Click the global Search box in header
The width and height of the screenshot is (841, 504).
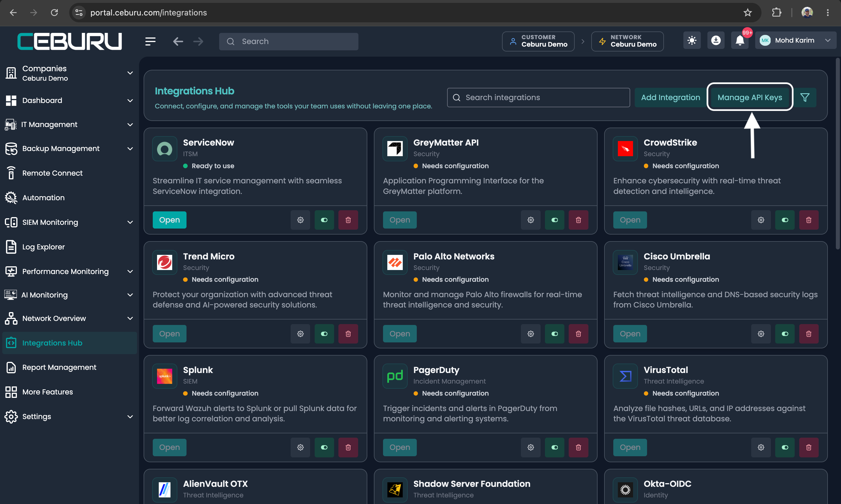click(x=288, y=41)
